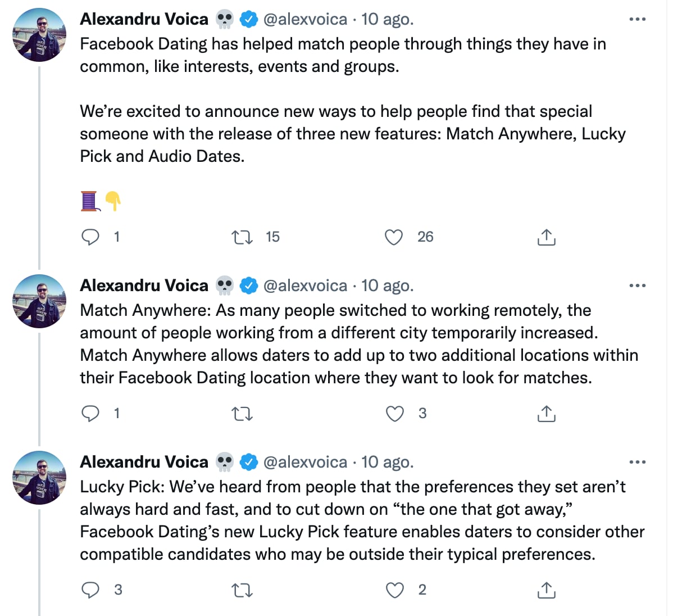Open more options on the first tweet

click(x=638, y=20)
